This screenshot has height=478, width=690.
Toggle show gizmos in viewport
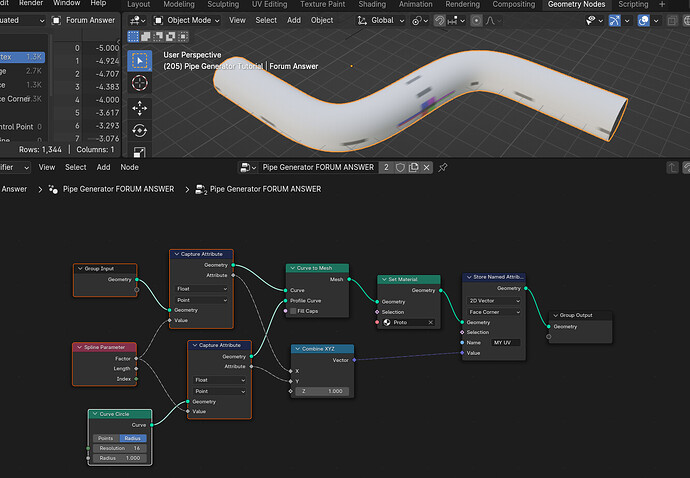tap(614, 20)
